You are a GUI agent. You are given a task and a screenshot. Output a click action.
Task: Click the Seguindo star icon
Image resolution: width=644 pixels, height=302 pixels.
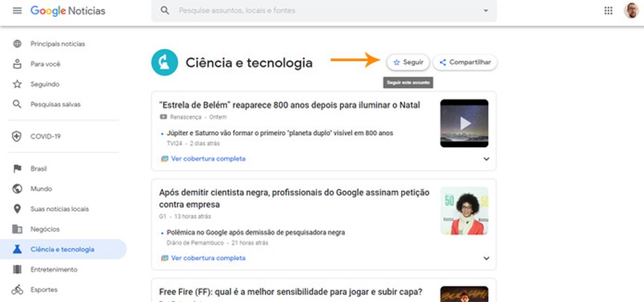tap(17, 84)
